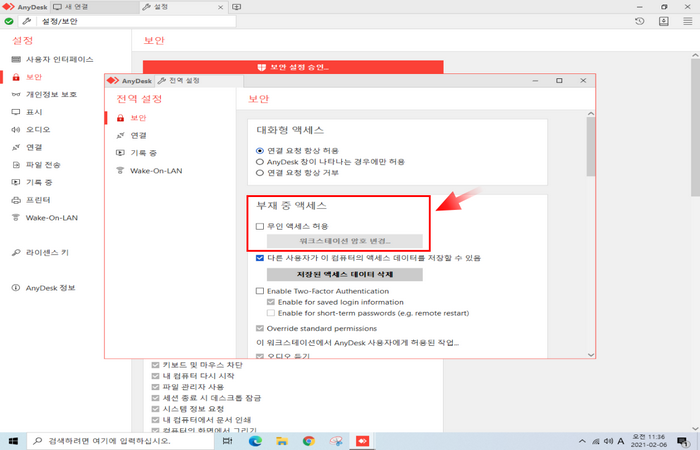Open Task View in taskbar
This screenshot has height=450, width=700.
(x=227, y=441)
